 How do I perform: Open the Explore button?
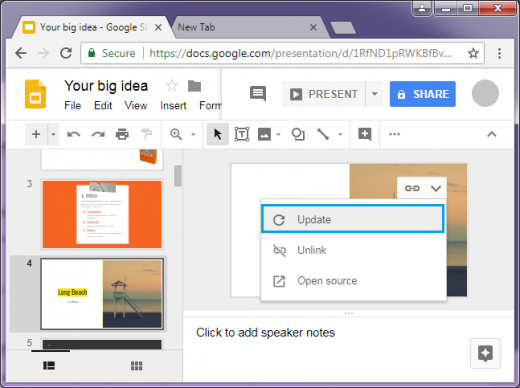pos(485,353)
